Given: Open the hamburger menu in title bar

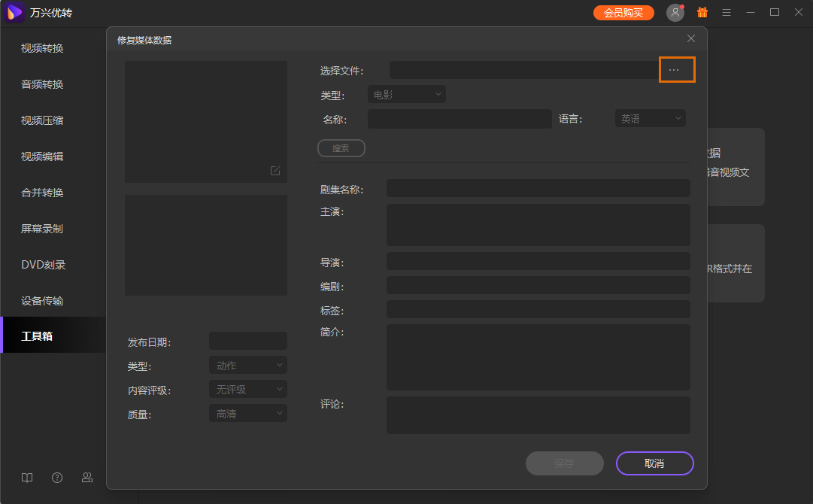Looking at the screenshot, I should point(727,13).
